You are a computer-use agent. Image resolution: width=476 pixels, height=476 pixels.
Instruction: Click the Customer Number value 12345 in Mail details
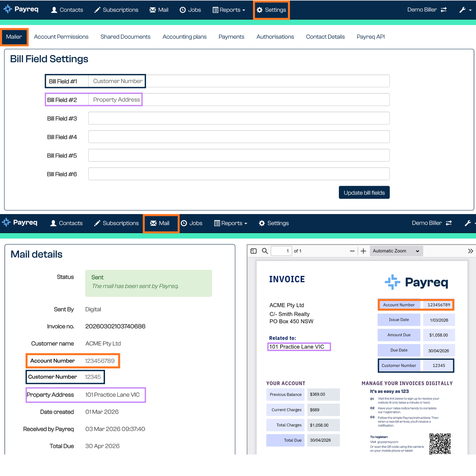pos(93,377)
